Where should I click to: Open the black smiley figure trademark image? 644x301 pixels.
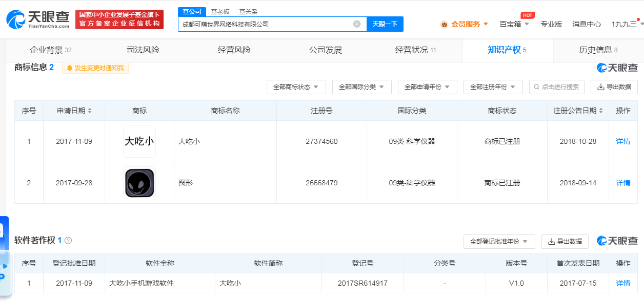tap(139, 183)
